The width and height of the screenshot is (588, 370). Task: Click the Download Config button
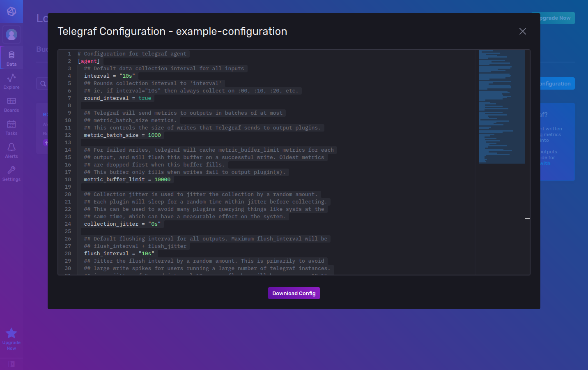[294, 293]
